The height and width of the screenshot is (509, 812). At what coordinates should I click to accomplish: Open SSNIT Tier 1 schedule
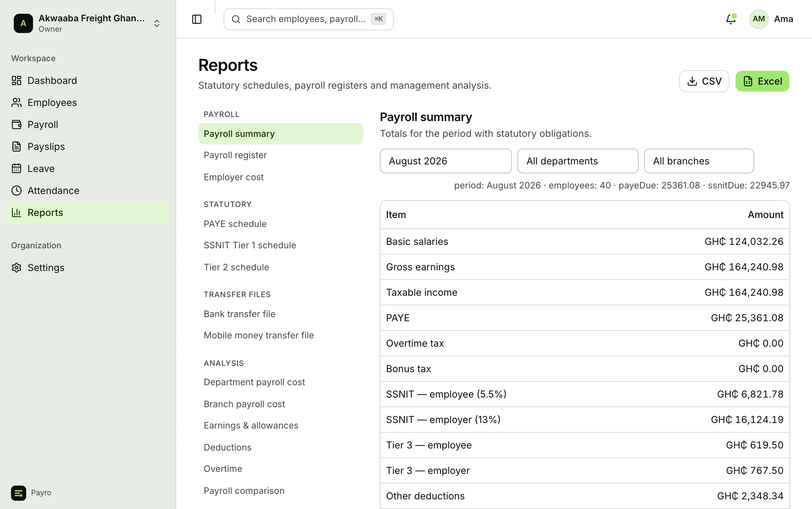pos(280,245)
